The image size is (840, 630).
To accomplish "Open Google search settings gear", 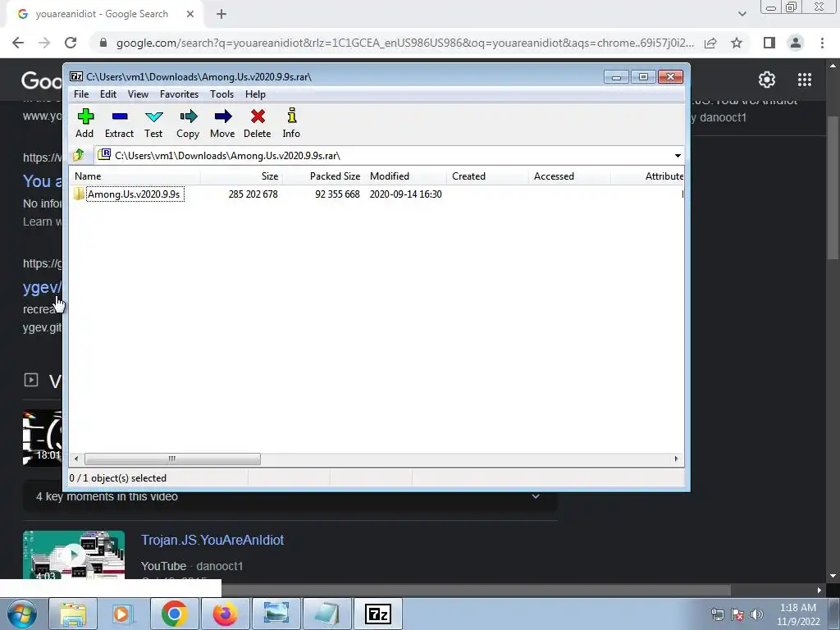I will coord(767,80).
